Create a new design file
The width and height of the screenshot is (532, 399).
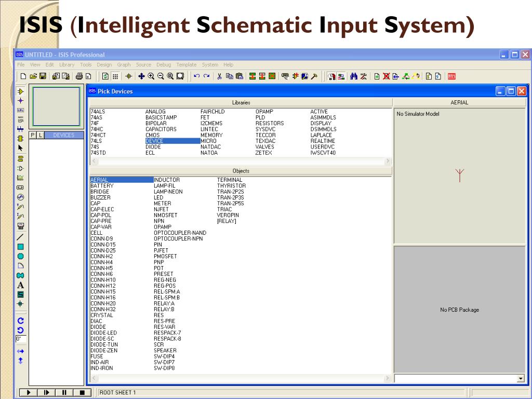23,76
